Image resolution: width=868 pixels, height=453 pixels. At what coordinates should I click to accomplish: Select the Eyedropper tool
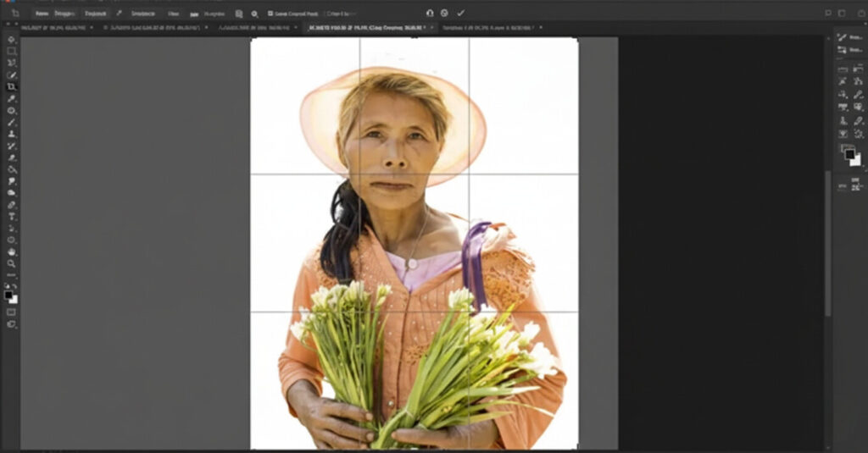pyautogui.click(x=11, y=98)
